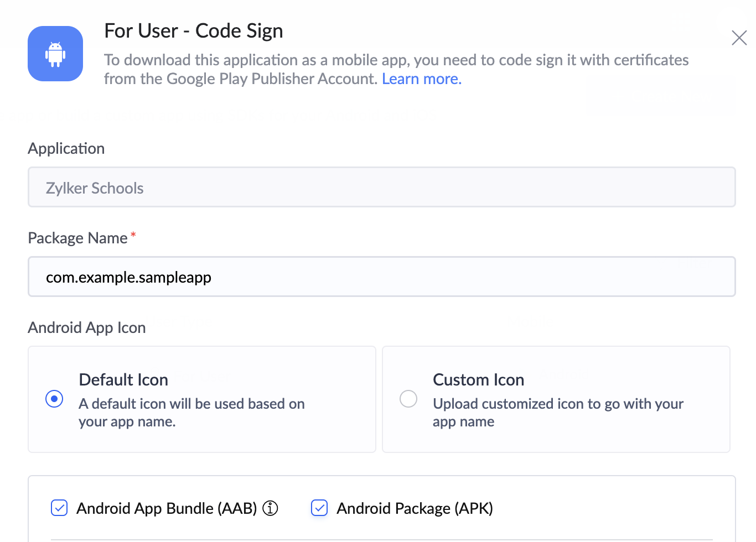Viewport: 756px width, 542px height.
Task: Click the Custom Icon card title
Action: 478,380
